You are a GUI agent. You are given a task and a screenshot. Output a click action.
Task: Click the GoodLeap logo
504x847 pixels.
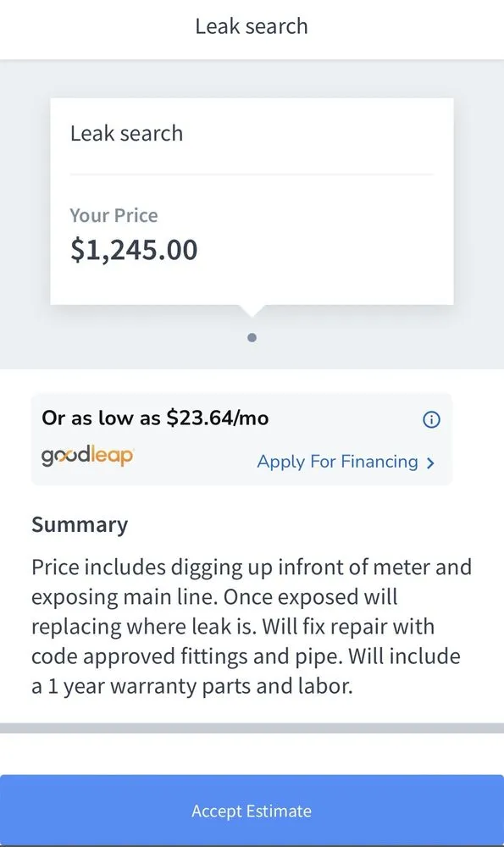(86, 457)
